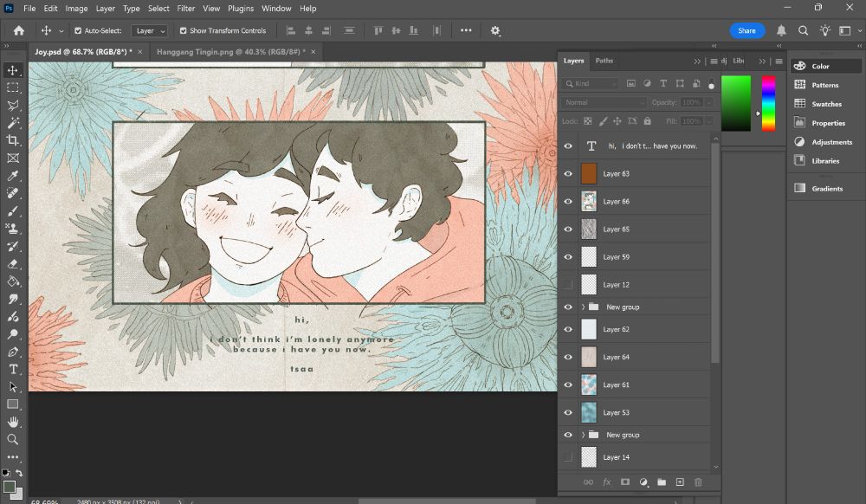866x504 pixels.
Task: Select the Brush tool
Action: (13, 211)
